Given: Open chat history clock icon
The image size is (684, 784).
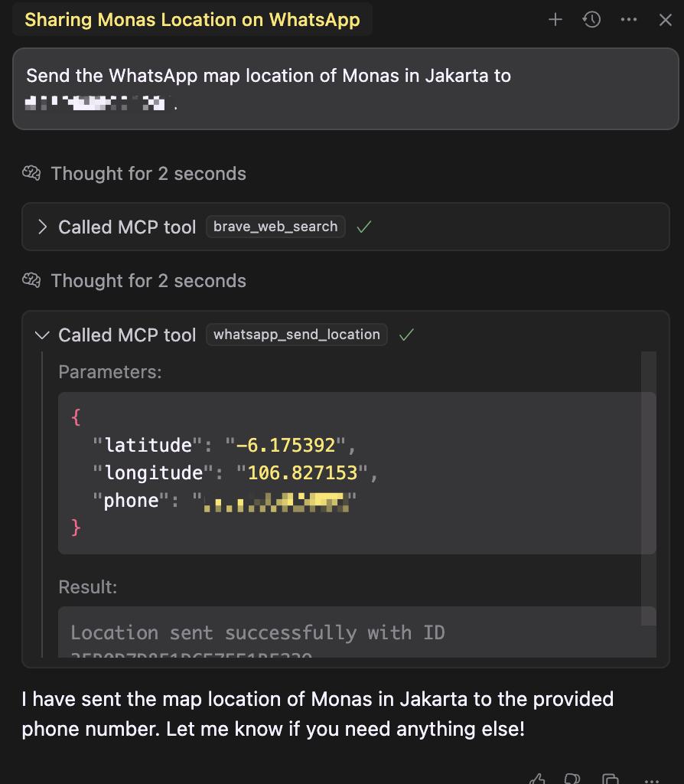Looking at the screenshot, I should 591,20.
